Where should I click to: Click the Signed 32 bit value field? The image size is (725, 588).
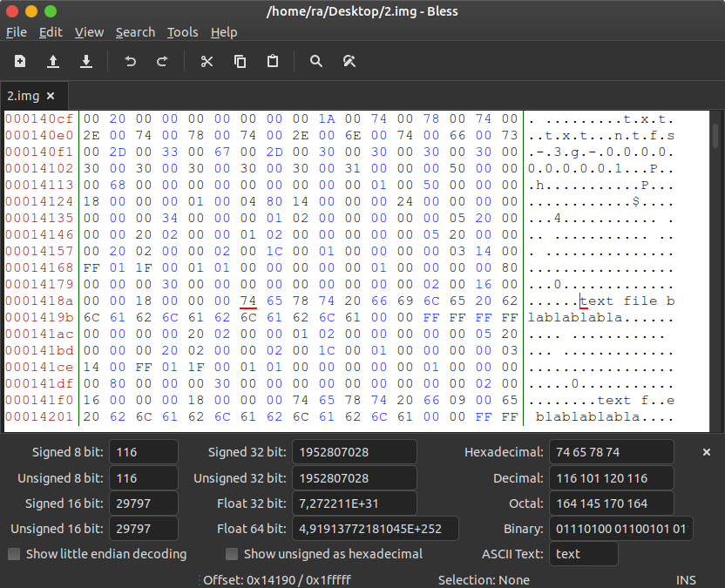354,451
